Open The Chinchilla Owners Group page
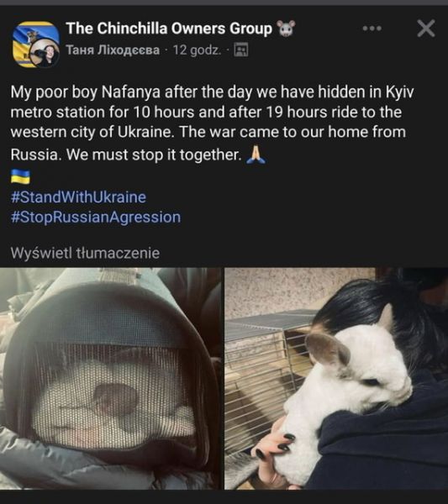The image size is (448, 504). click(169, 29)
